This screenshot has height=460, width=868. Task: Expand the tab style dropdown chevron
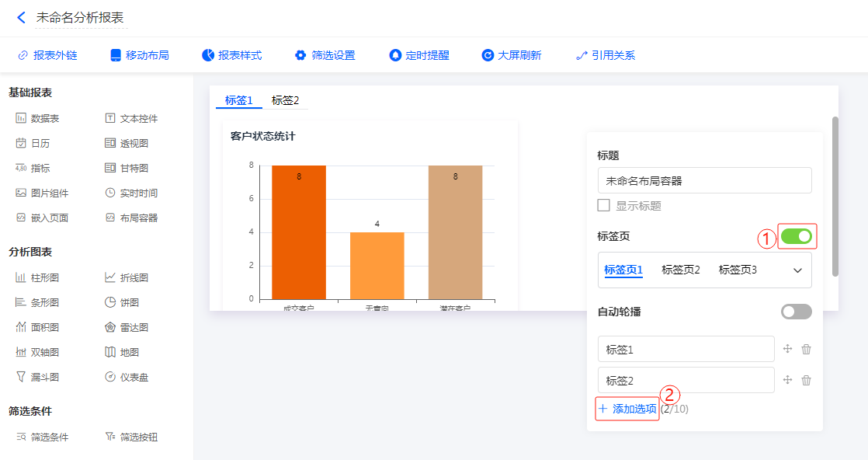797,270
